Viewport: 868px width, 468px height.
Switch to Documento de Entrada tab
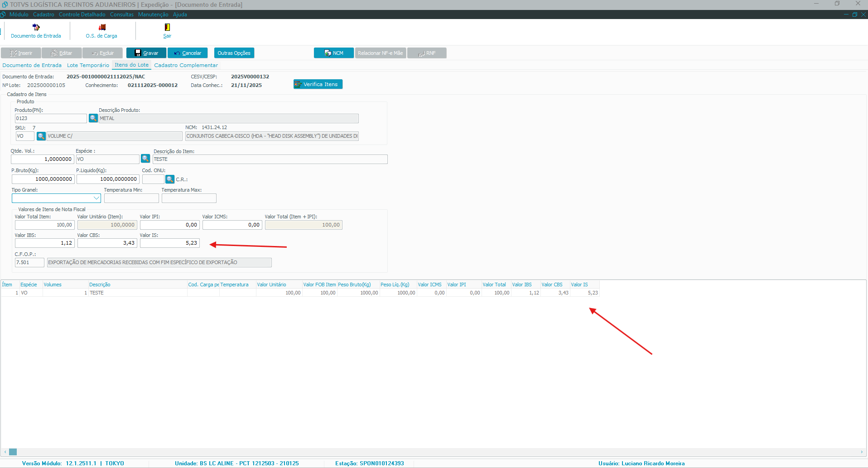pos(32,65)
